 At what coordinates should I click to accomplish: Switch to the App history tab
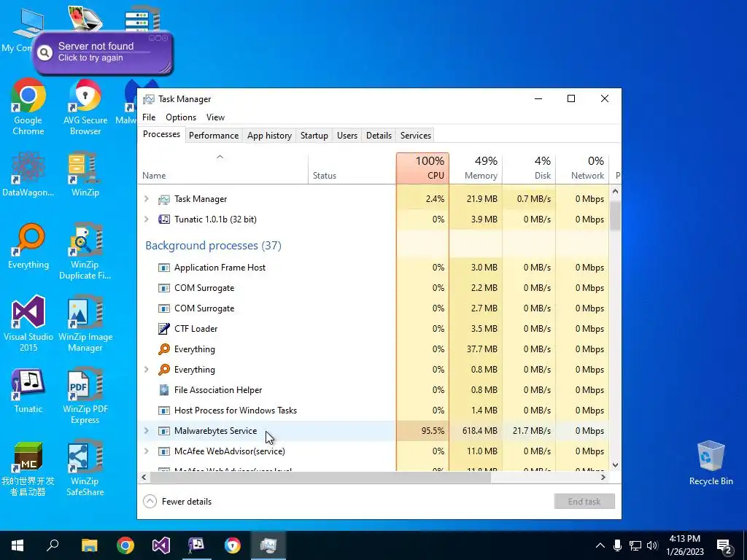[269, 135]
